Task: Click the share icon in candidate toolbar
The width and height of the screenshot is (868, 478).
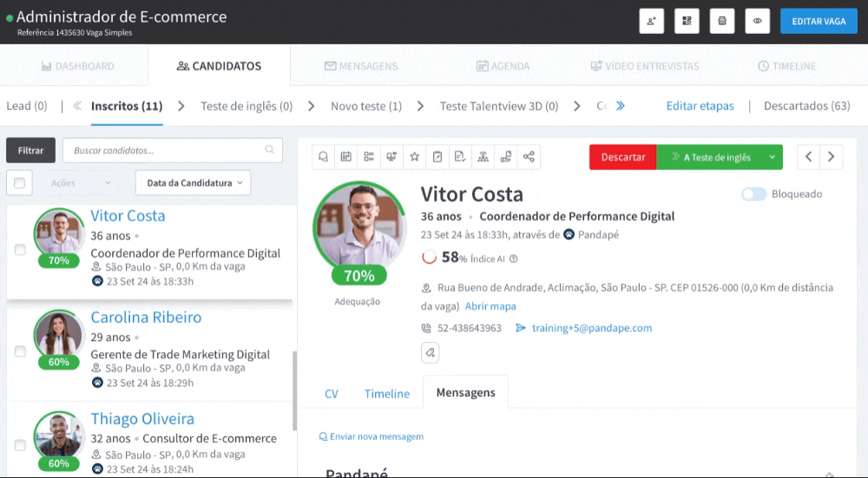Action: (528, 157)
